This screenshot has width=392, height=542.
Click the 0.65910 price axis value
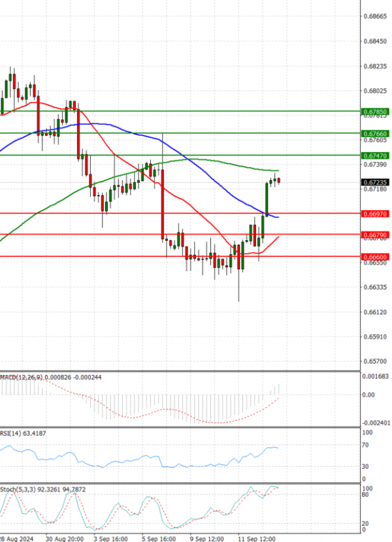click(x=375, y=337)
